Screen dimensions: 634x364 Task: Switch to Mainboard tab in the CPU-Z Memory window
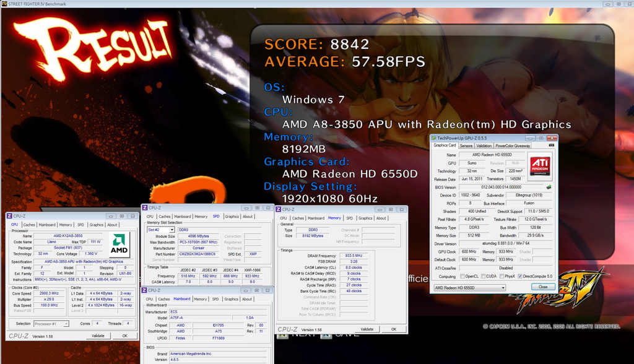point(316,219)
